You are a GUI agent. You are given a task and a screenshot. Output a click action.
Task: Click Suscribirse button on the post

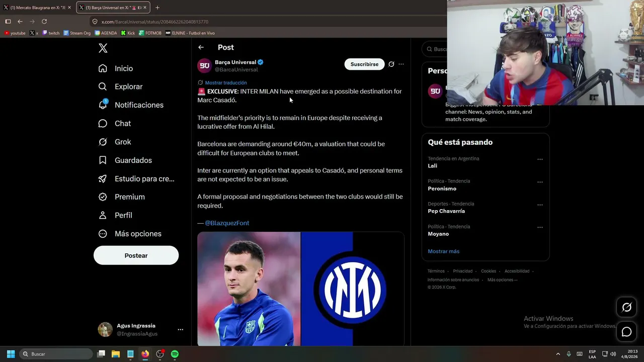[364, 64]
